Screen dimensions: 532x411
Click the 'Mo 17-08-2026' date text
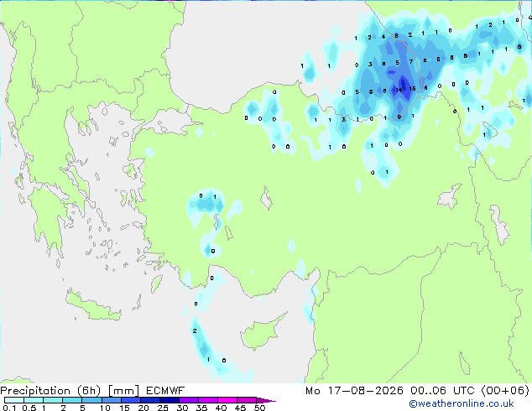[x=354, y=391]
